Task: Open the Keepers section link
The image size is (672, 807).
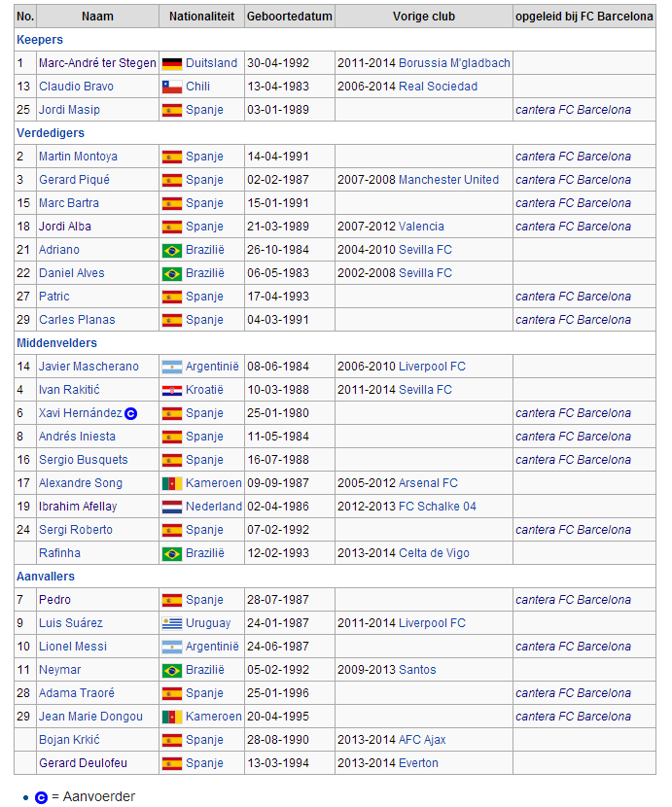Action: tap(40, 40)
